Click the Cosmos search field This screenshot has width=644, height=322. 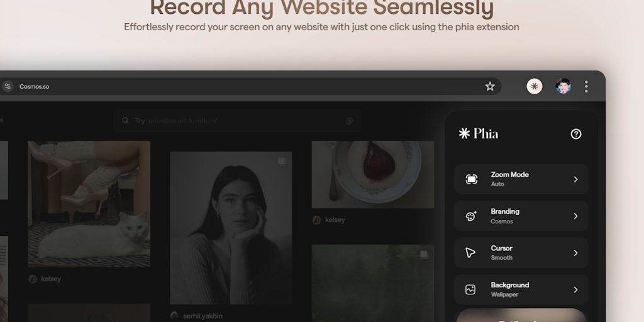[238, 121]
